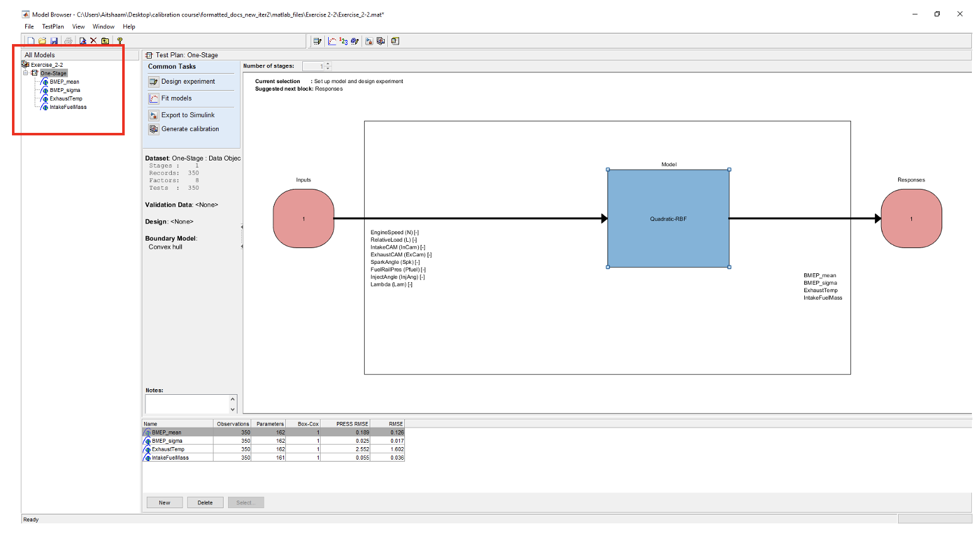Image resolution: width=980 pixels, height=534 pixels.
Task: Click the Observations column header
Action: (232, 424)
